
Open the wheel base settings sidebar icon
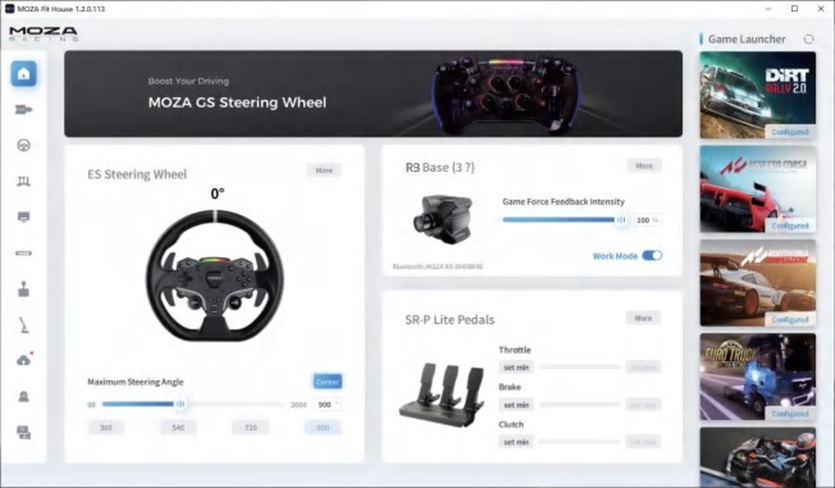click(x=24, y=109)
